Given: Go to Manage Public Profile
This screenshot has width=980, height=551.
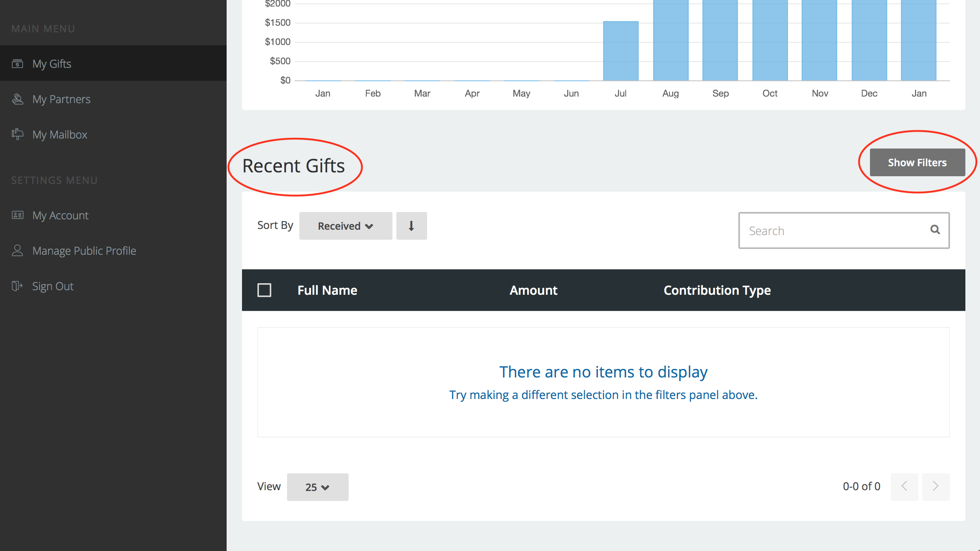Looking at the screenshot, I should [x=84, y=251].
